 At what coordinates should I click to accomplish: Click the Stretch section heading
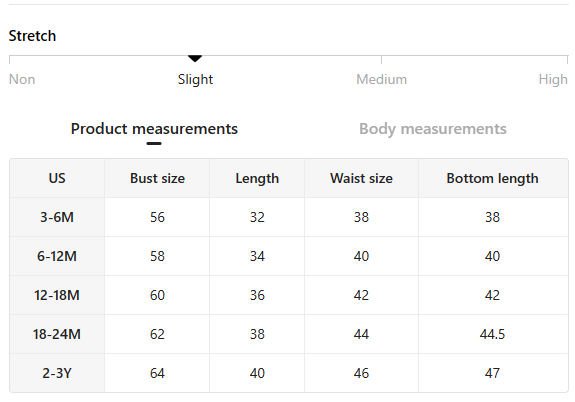pos(32,36)
